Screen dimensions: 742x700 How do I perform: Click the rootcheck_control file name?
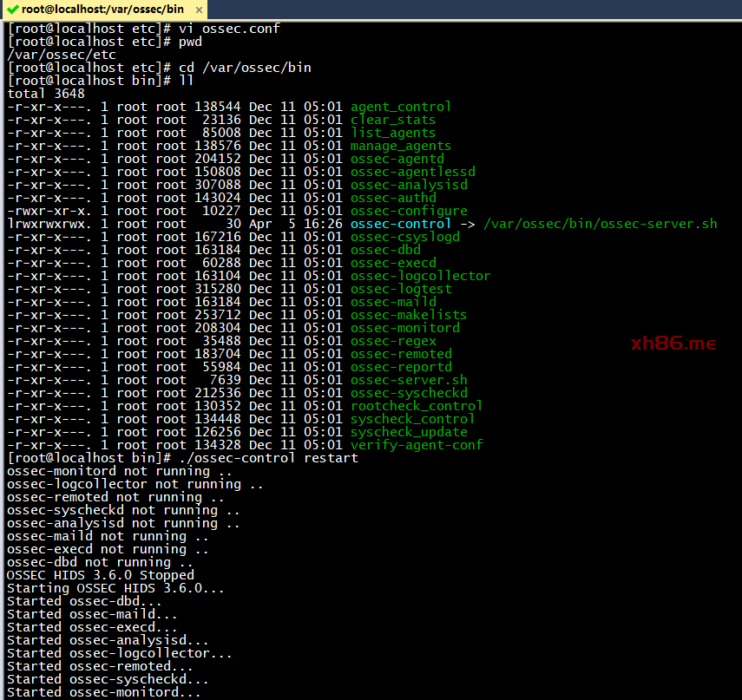click(x=416, y=406)
